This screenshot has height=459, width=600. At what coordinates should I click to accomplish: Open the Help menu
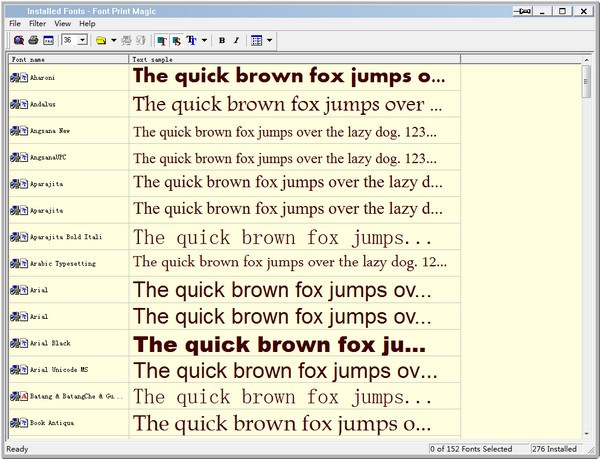click(87, 24)
